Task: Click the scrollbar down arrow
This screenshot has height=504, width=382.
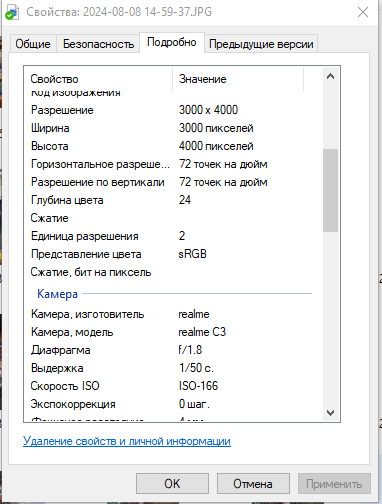Action: (330, 413)
